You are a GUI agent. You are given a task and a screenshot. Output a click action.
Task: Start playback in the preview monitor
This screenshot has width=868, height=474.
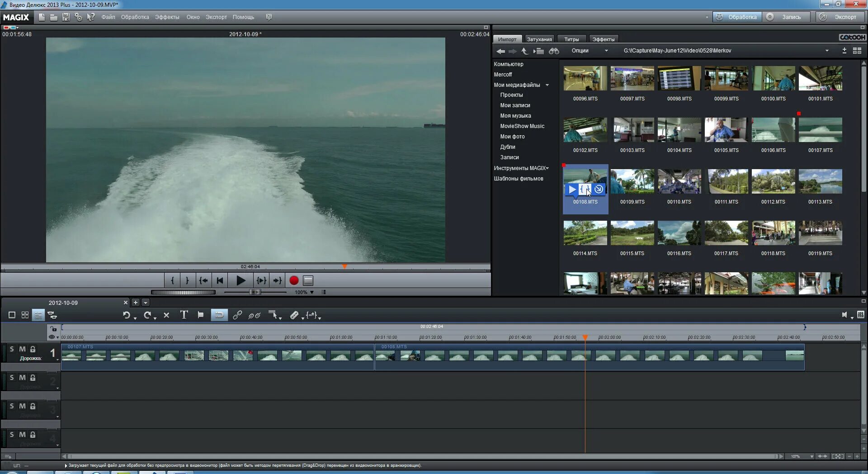pos(241,281)
